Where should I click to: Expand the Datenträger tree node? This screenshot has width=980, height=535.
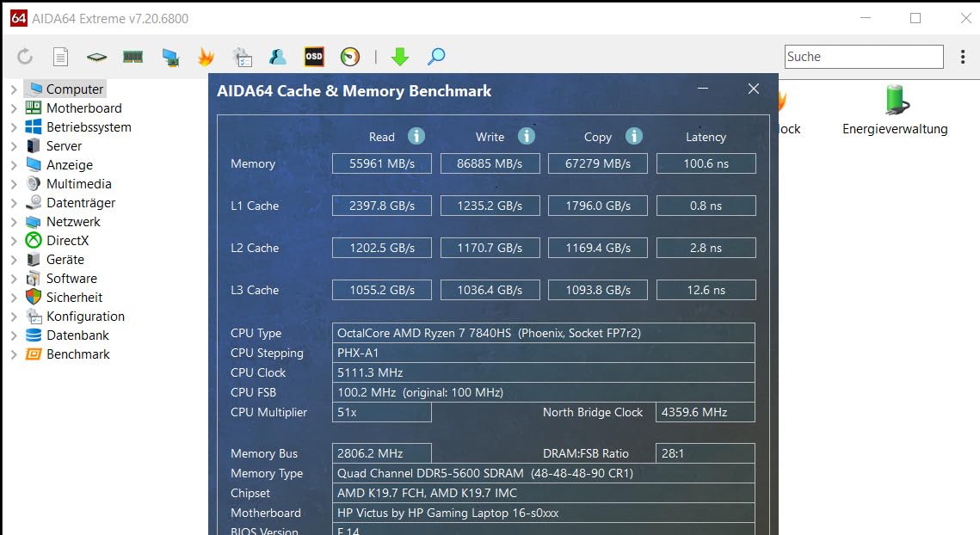(14, 202)
